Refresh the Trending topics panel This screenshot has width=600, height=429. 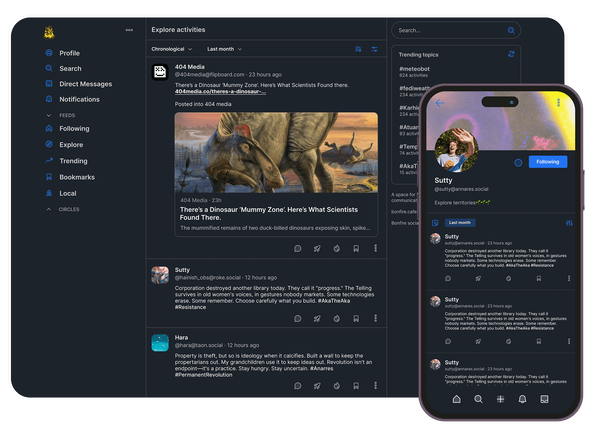(x=511, y=54)
